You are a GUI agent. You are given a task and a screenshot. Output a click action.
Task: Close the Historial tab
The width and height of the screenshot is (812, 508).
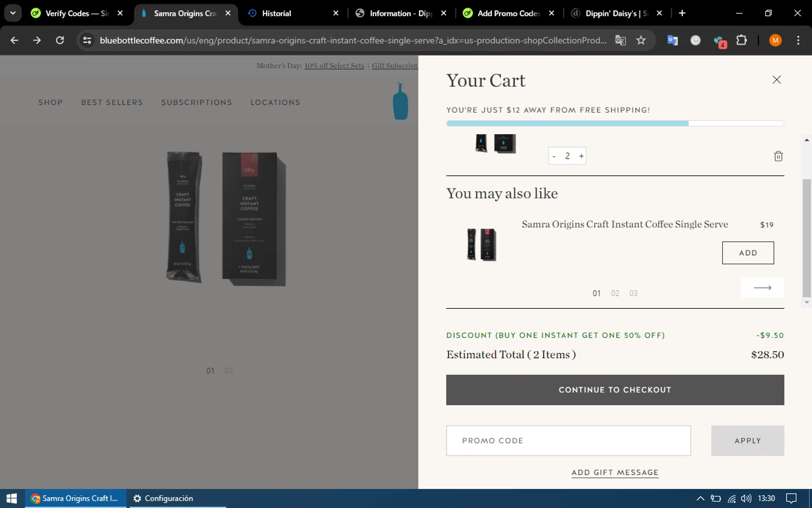click(x=336, y=13)
